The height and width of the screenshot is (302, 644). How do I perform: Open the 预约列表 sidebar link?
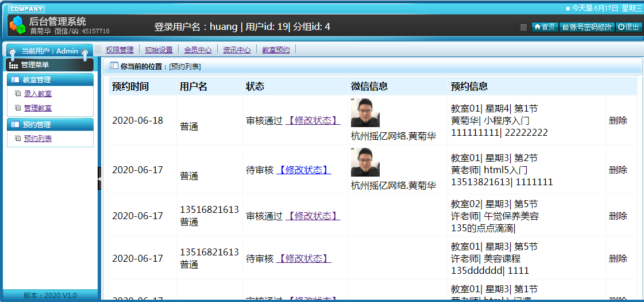coord(38,139)
